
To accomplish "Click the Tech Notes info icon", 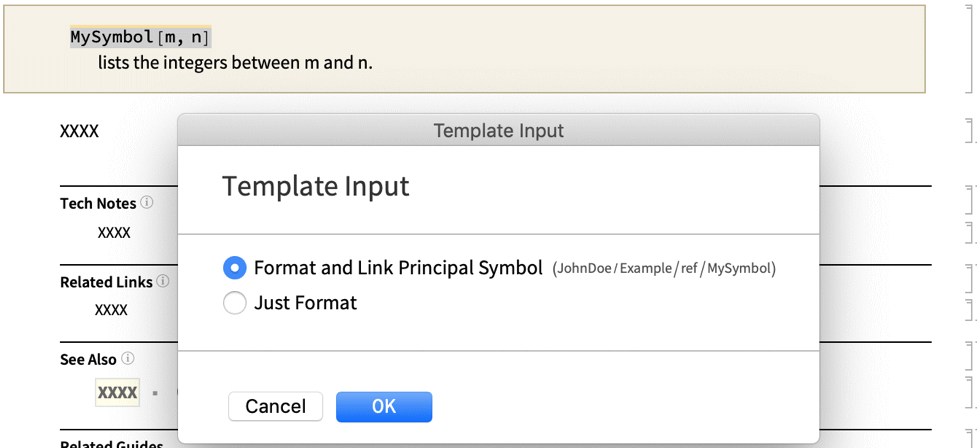I will [x=147, y=203].
